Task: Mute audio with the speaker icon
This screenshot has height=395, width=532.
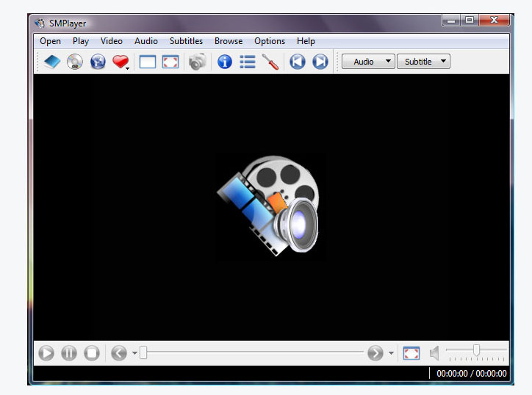Action: point(434,353)
